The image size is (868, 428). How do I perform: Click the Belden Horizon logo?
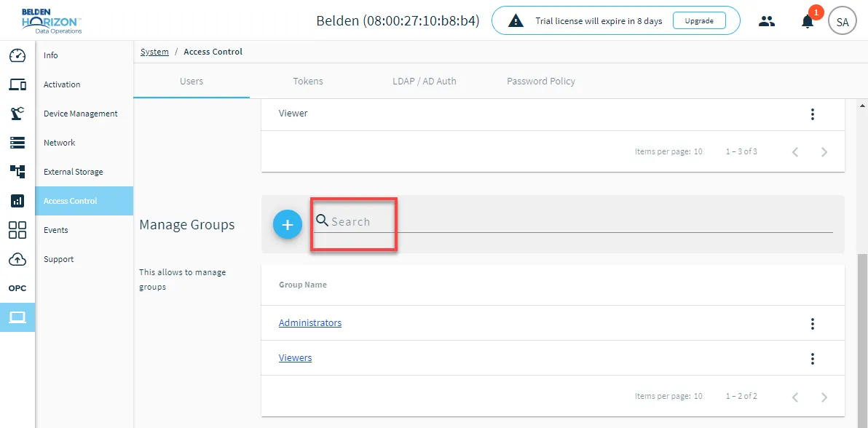(52, 20)
